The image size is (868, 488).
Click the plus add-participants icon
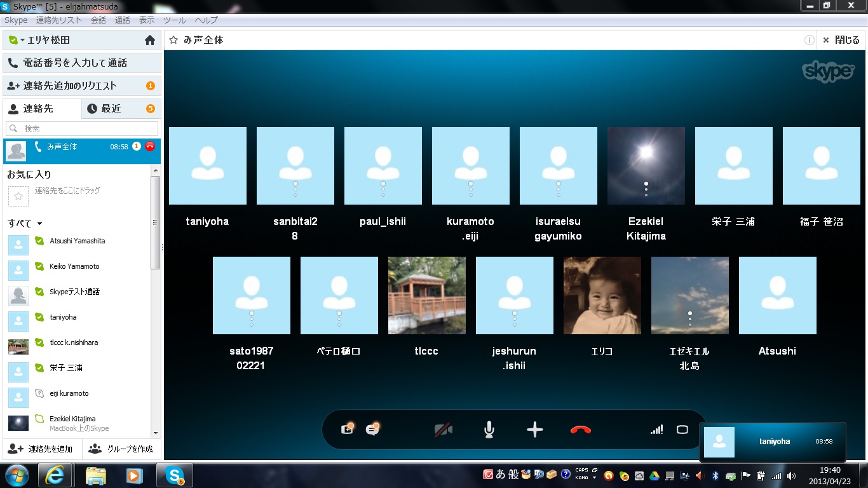[x=535, y=430]
